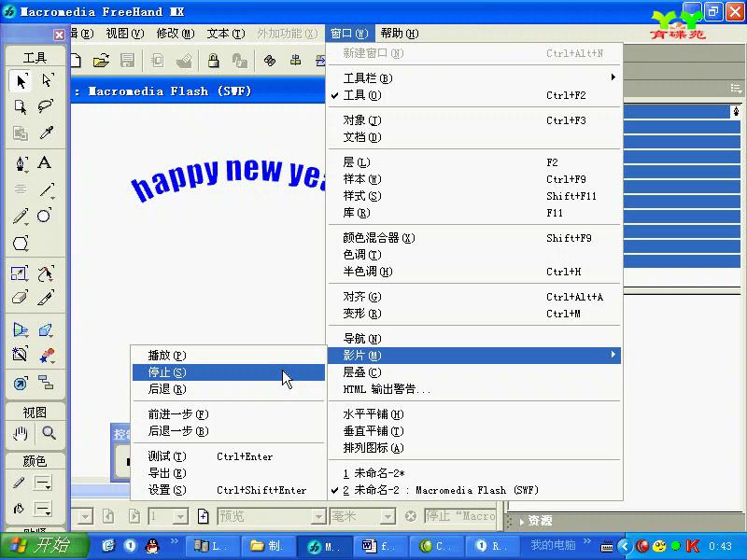Viewport: 747px width, 560px height.
Task: Select the Trace tool
Action: (20, 355)
